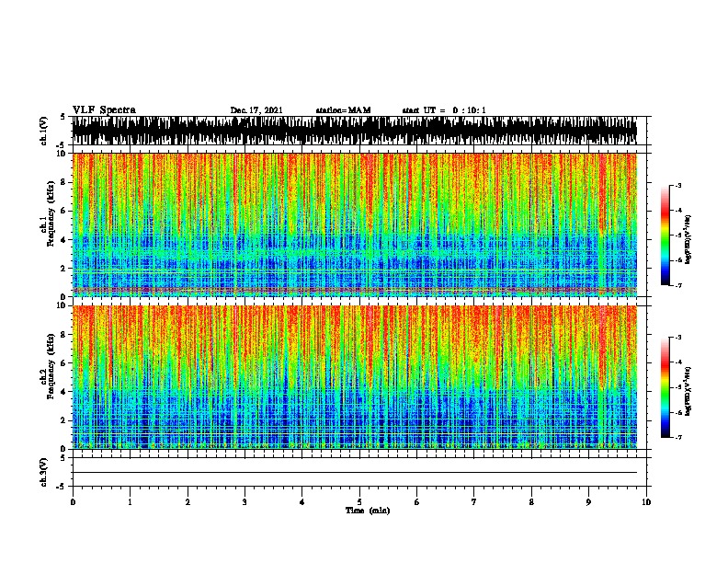Click the ch.2 spectrogram color scale bar
The width and height of the screenshot is (728, 563).
[665, 387]
